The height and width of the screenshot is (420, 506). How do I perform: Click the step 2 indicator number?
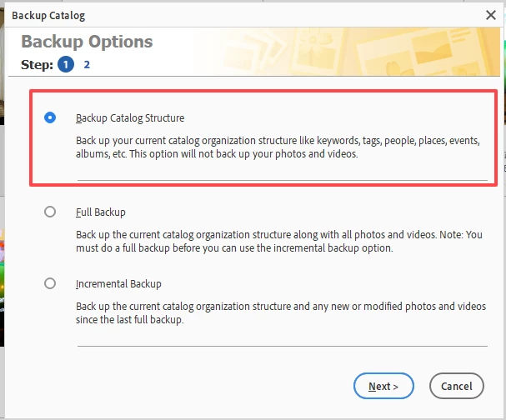click(87, 64)
